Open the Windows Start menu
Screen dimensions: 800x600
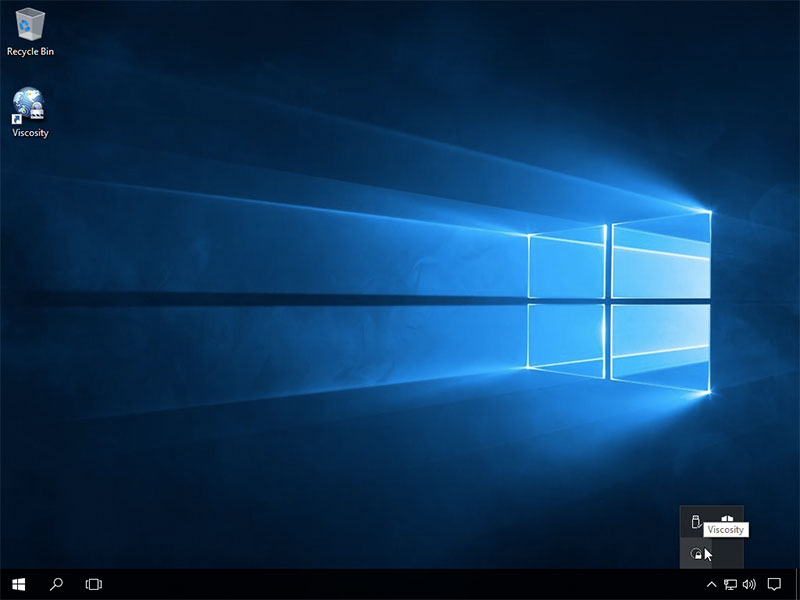(19, 585)
